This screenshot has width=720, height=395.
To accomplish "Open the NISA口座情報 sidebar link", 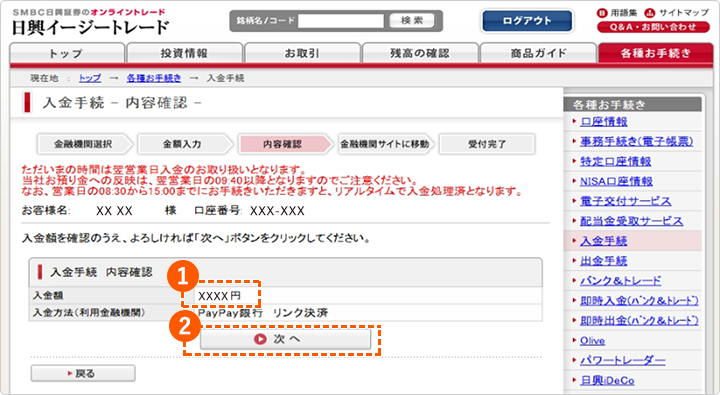I will (x=616, y=181).
